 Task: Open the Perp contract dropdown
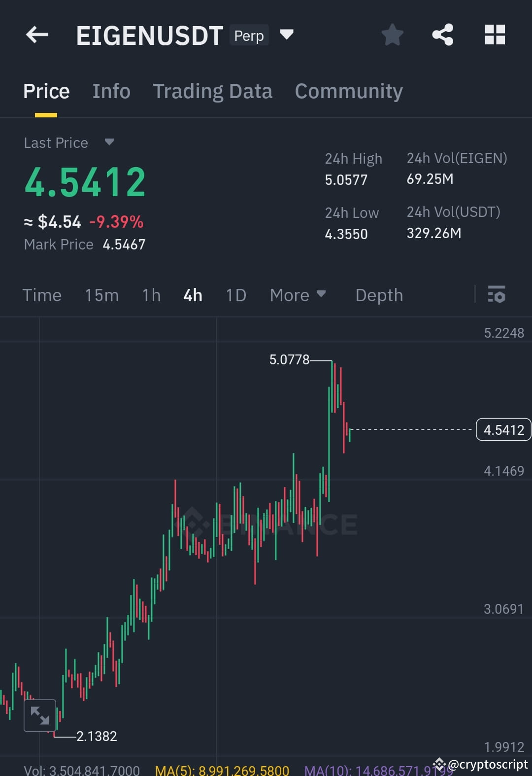[286, 35]
